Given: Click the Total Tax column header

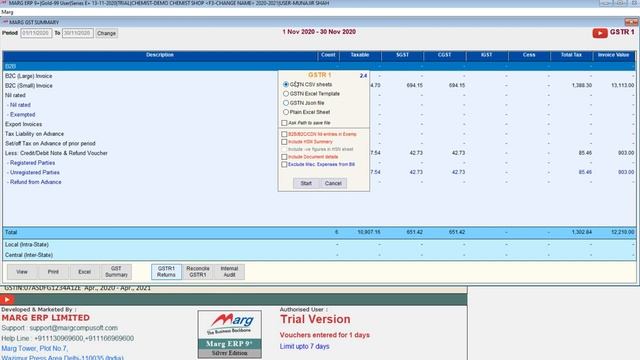Looking at the screenshot, I should coord(571,55).
